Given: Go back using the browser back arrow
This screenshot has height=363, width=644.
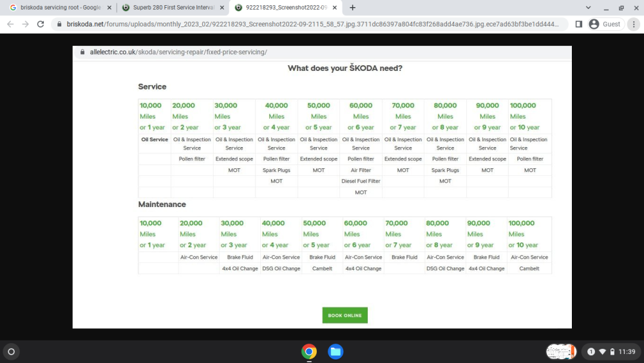Looking at the screenshot, I should 10,25.
